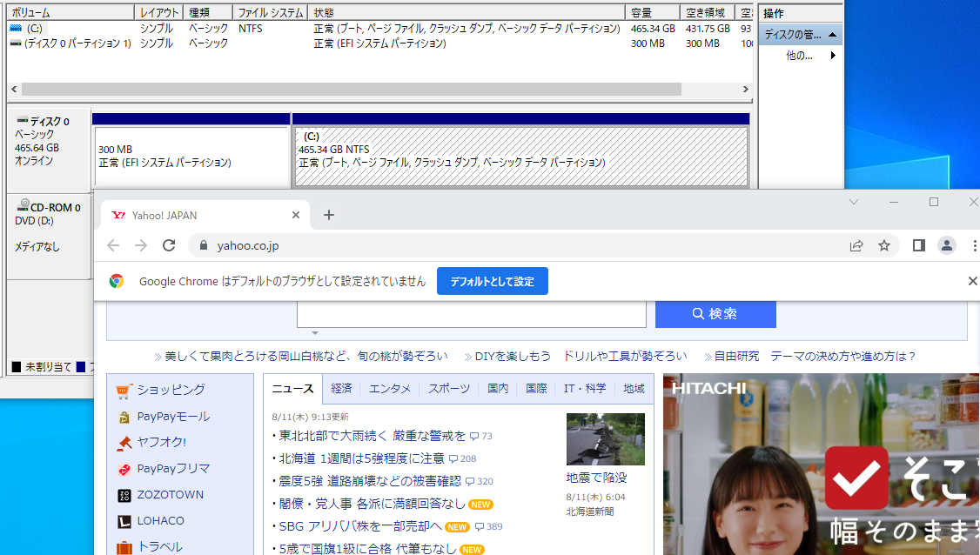Click ZOZOTOWN icon
Image resolution: width=980 pixels, height=555 pixels.
[x=124, y=495]
